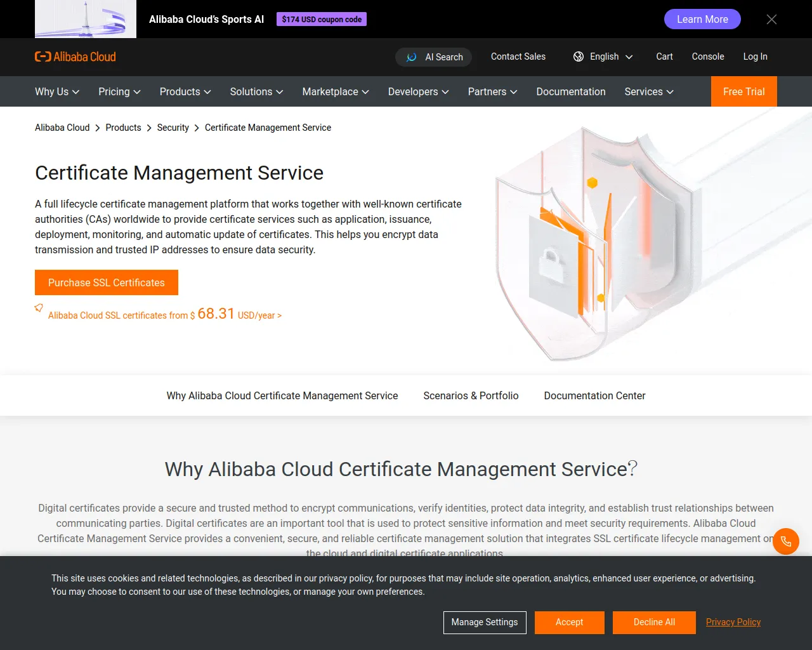
Task: Open the Privacy Policy link
Action: pos(733,622)
